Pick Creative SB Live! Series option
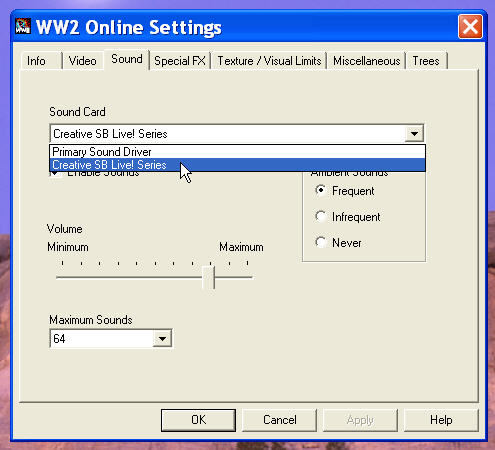The width and height of the screenshot is (495, 450). click(x=237, y=165)
